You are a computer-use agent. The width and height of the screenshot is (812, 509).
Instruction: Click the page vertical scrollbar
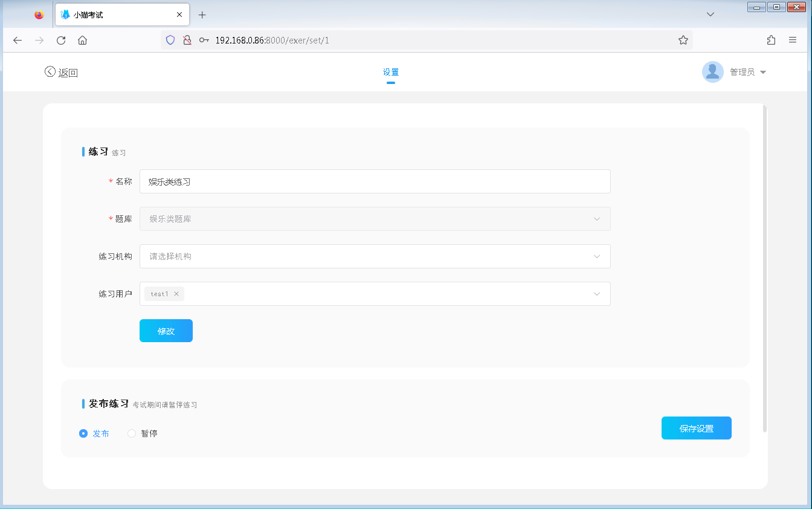(x=765, y=269)
